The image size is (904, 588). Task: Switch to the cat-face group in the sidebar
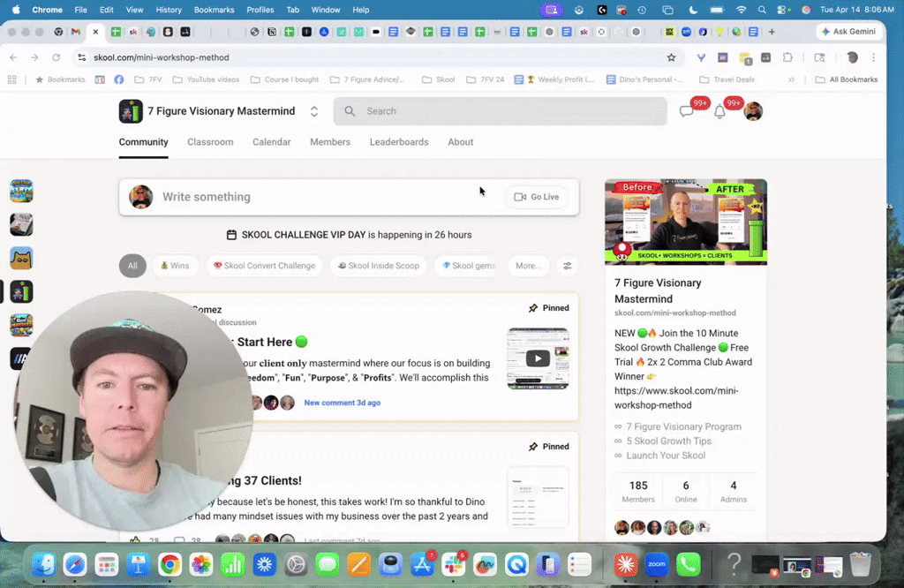coord(21,259)
